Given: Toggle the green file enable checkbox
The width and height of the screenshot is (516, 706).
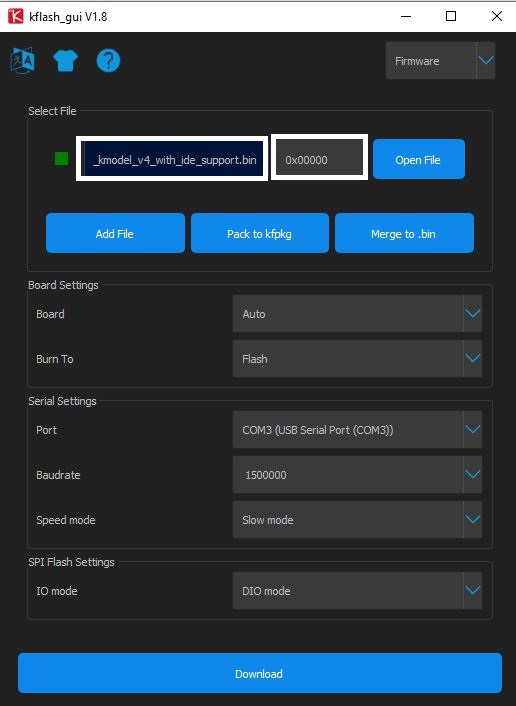Looking at the screenshot, I should click(x=62, y=158).
